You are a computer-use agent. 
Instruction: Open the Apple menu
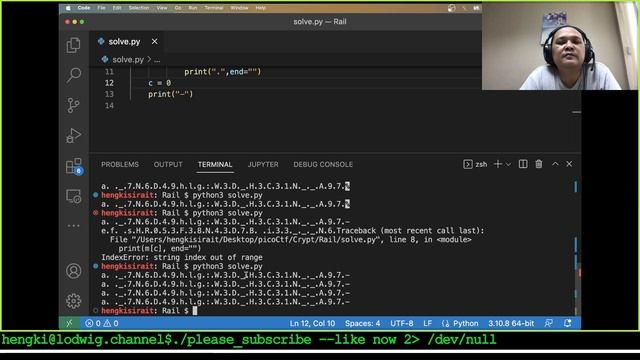coord(68,8)
